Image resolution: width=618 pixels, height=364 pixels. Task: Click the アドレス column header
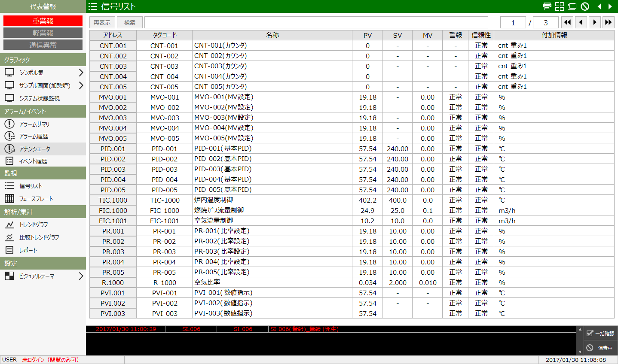pos(113,35)
